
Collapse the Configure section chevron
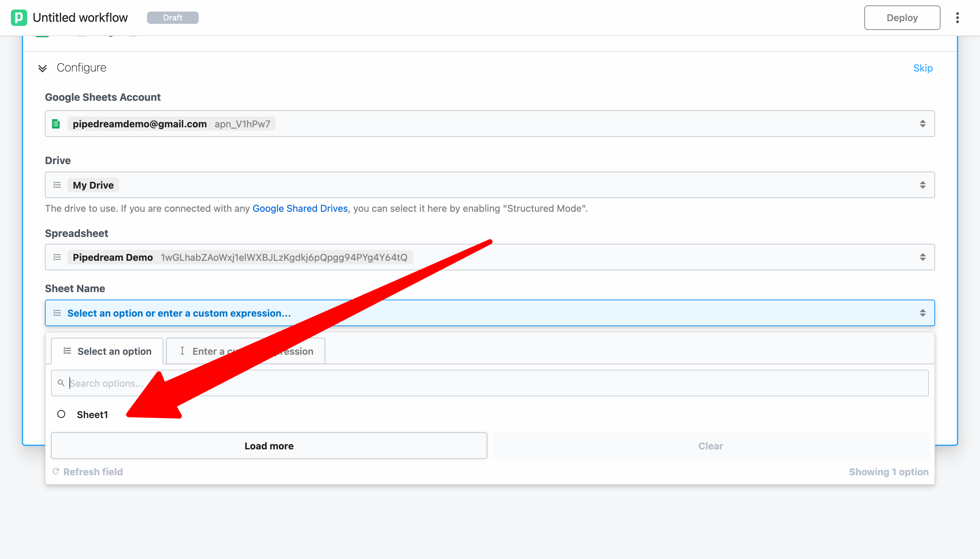(43, 68)
